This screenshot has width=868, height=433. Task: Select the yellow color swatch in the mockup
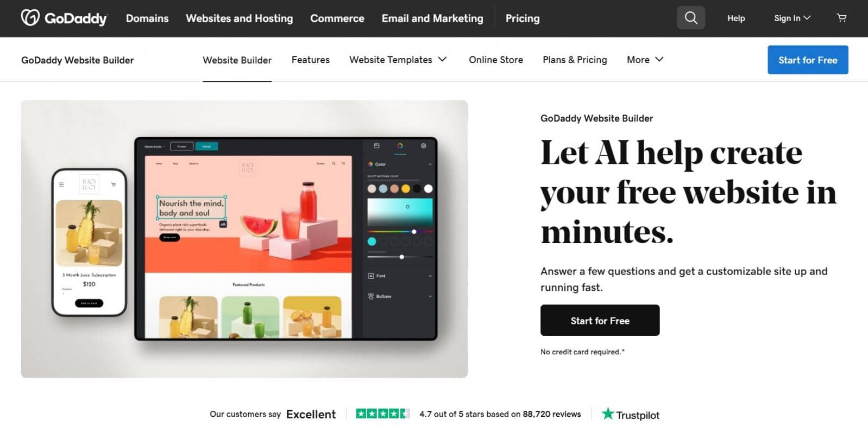pos(406,189)
